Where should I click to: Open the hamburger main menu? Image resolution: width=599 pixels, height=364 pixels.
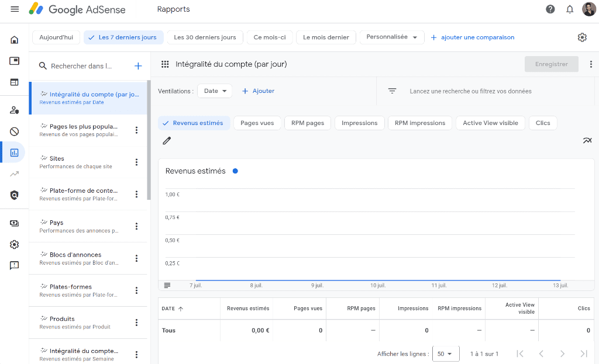coord(15,9)
